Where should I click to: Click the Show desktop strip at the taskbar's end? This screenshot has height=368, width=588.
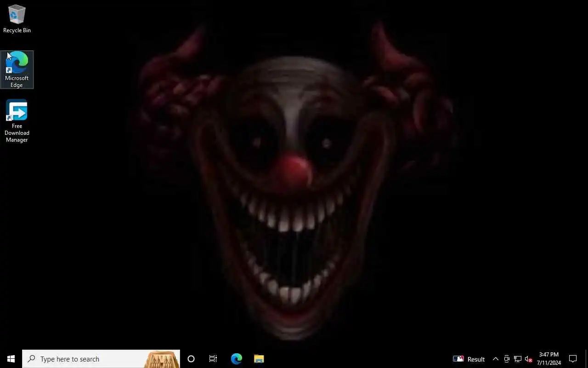587,359
